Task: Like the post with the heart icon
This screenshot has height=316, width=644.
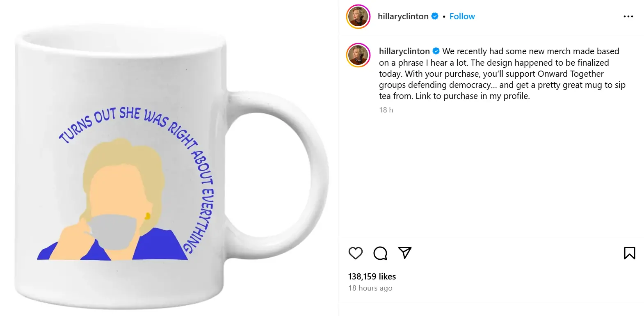Action: click(x=356, y=253)
